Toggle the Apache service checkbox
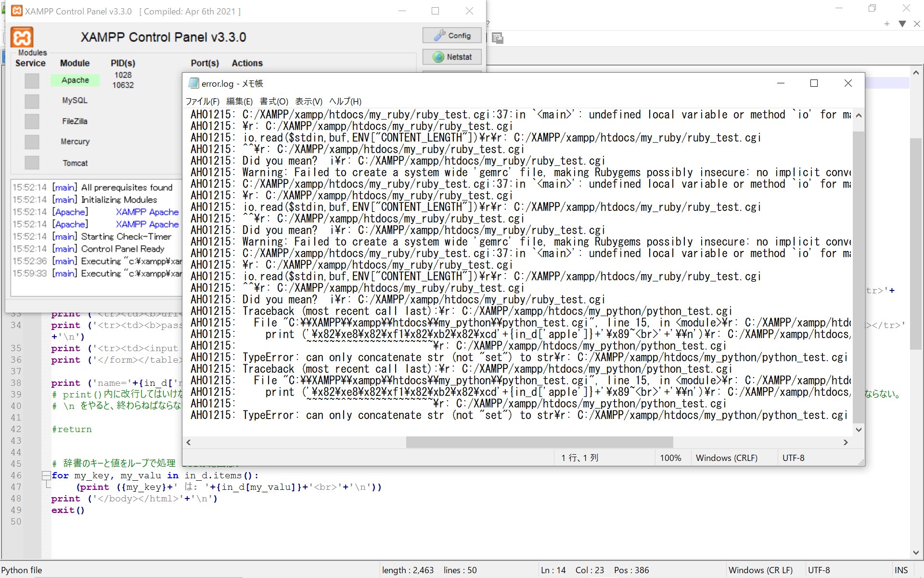This screenshot has height=578, width=924. tap(32, 80)
